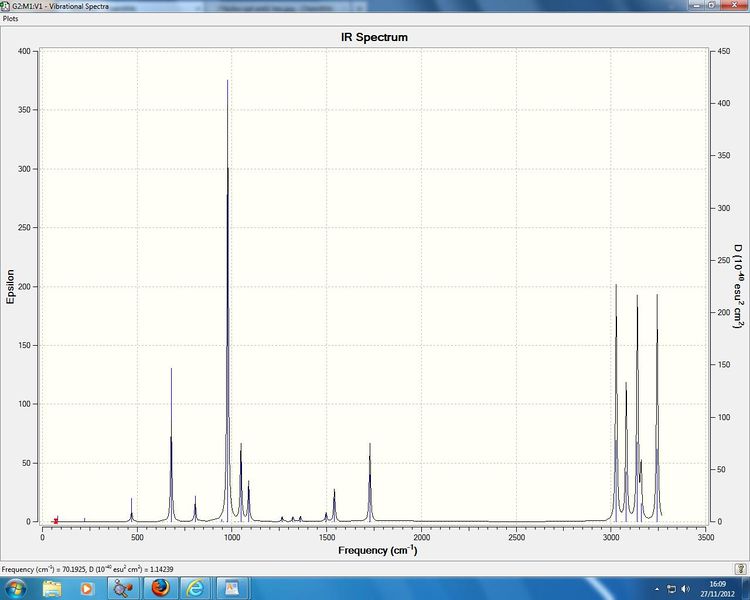Open Firefox from the taskbar
Screen dimensions: 750x600
coord(160,589)
